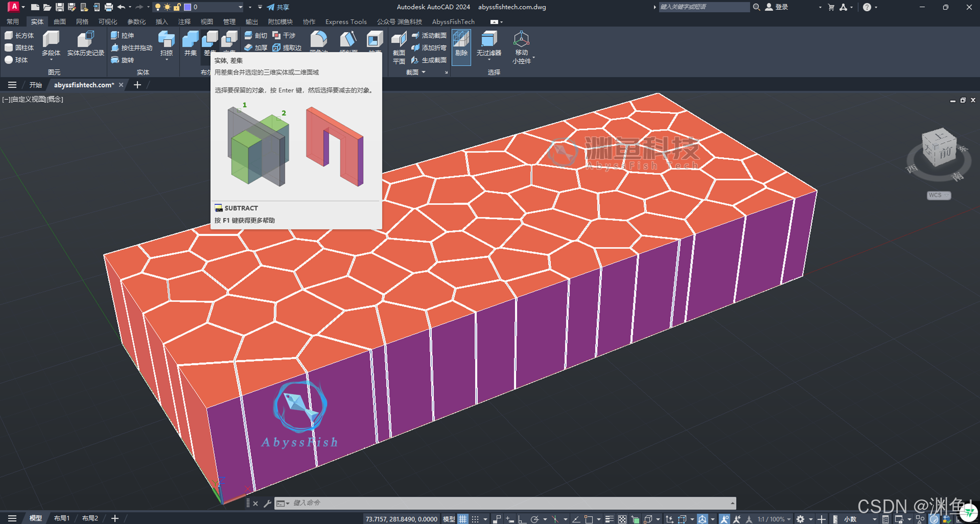Switch to the 网格 ribbon tab

(82, 22)
